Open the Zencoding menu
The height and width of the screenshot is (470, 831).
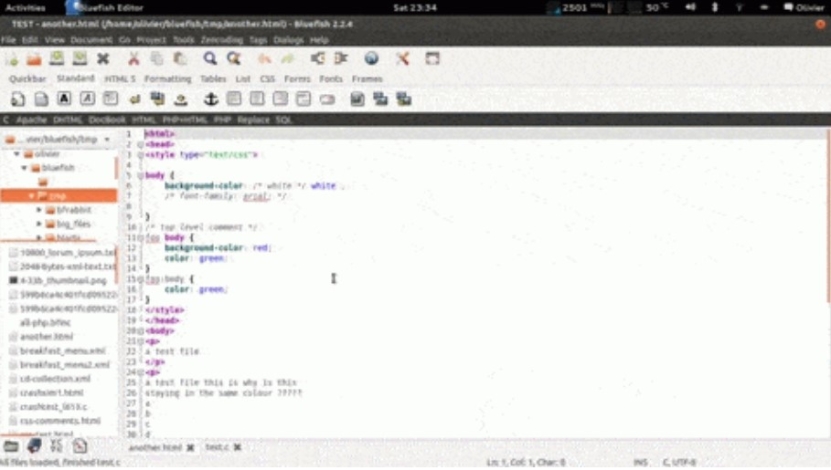click(x=222, y=40)
